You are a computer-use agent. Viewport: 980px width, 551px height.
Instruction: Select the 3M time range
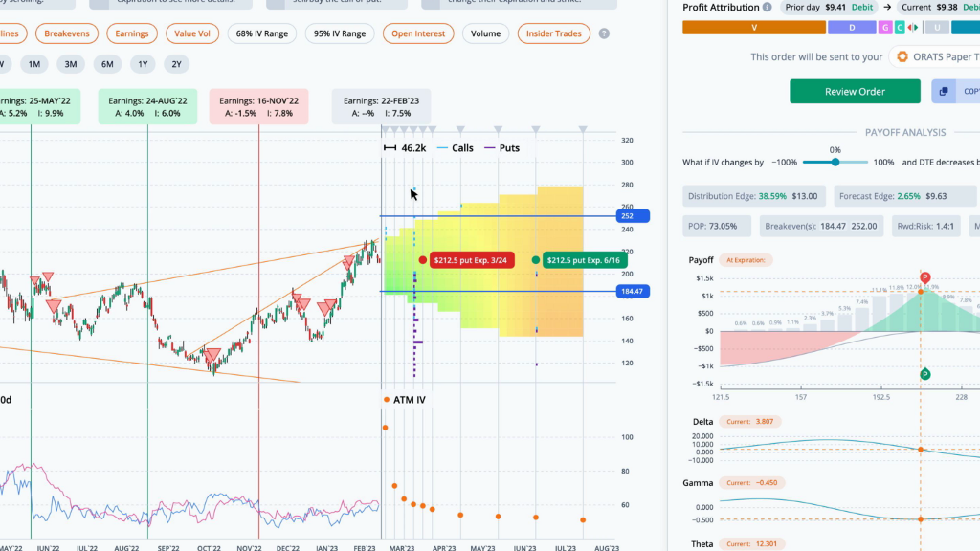coord(71,64)
